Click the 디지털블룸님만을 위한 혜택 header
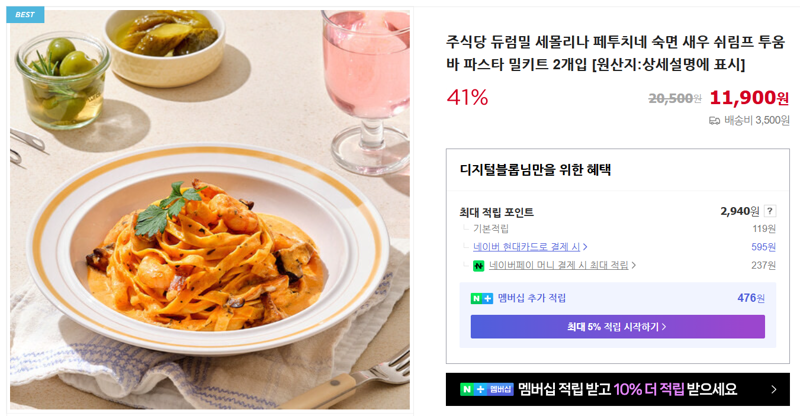The image size is (800, 416). pos(535,169)
